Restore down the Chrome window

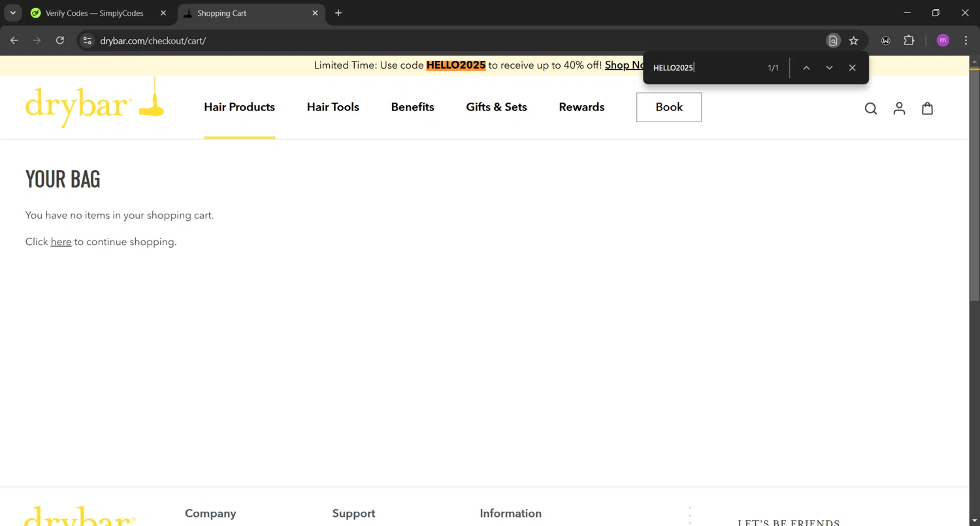(936, 13)
